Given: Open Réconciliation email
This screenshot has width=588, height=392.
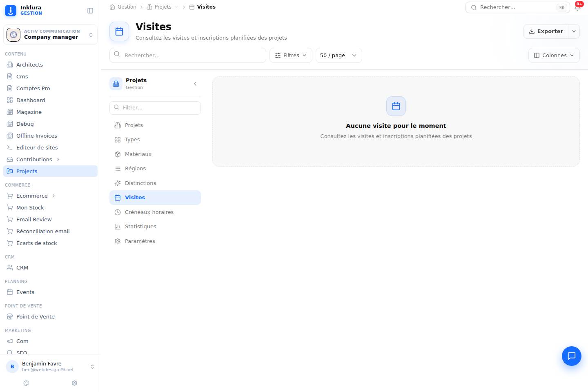Looking at the screenshot, I should [50, 231].
